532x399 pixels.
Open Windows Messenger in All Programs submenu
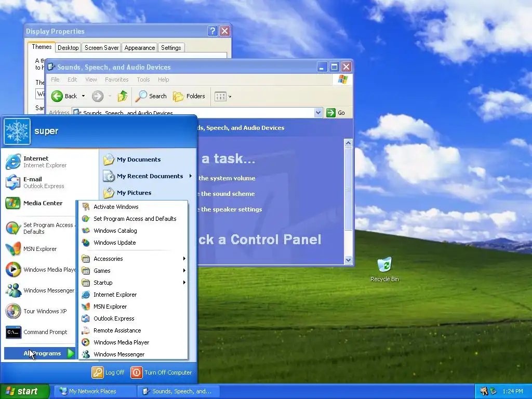pyautogui.click(x=133, y=354)
